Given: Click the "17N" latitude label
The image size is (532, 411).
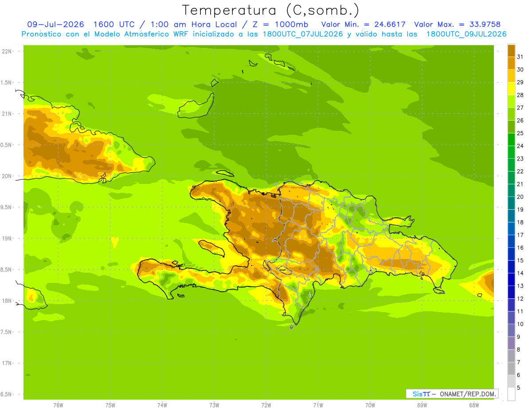Looking at the screenshot, I should point(6,363).
